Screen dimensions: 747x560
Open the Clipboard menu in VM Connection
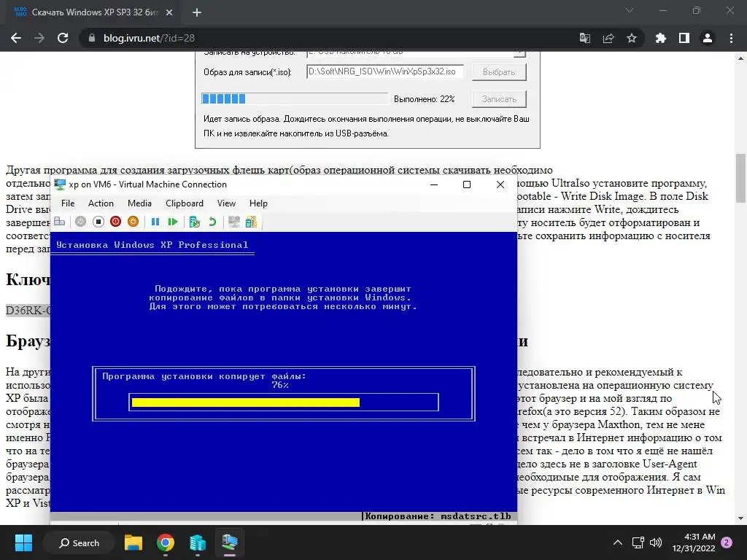(185, 203)
